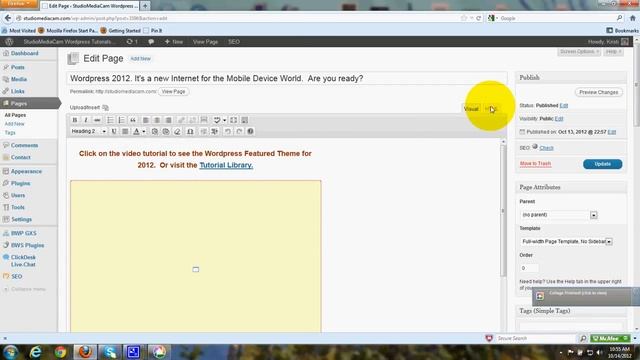Open the editor help icon

[250, 131]
